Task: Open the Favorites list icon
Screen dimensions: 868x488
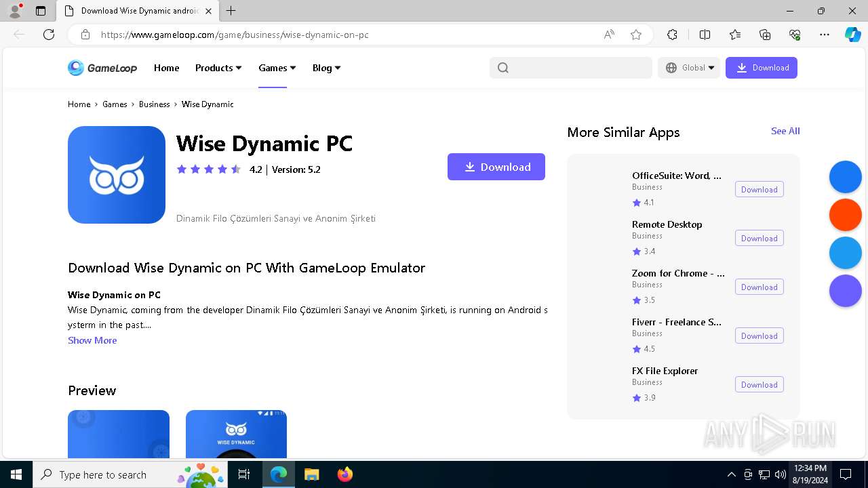Action: click(735, 35)
